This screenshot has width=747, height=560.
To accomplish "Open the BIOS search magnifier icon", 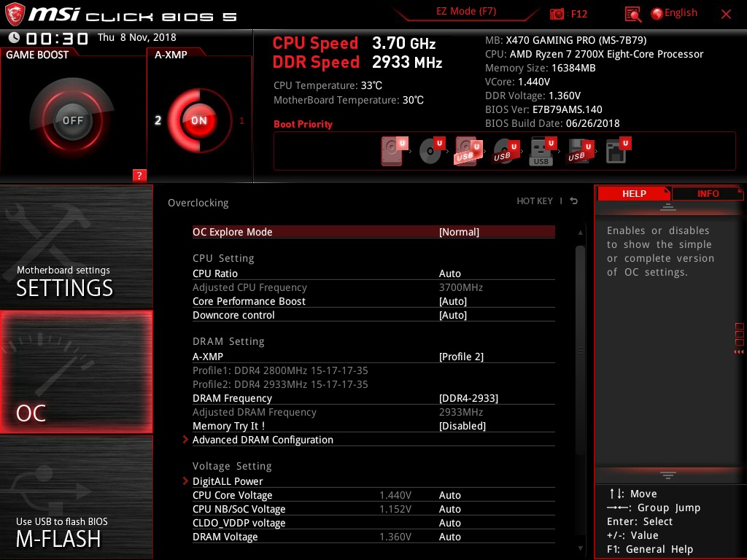I will (x=632, y=15).
